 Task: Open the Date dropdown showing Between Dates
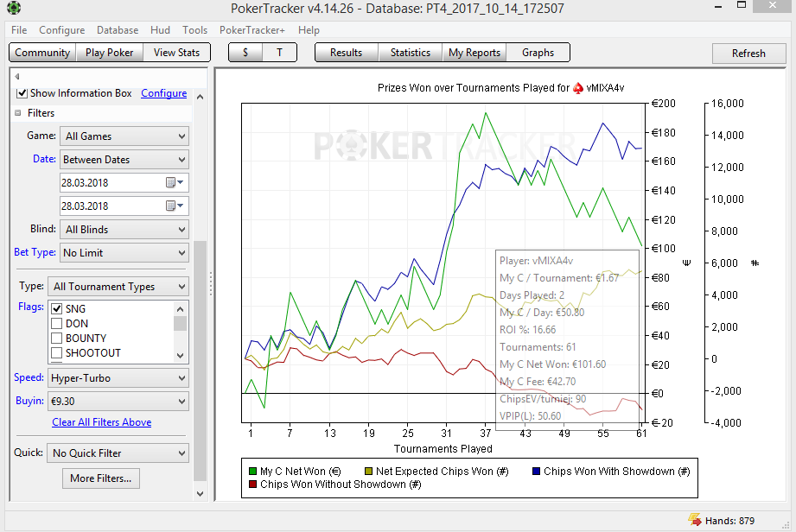[124, 159]
